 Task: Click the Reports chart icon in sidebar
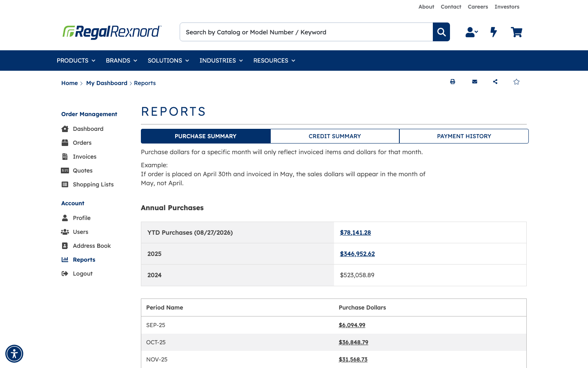[65, 260]
